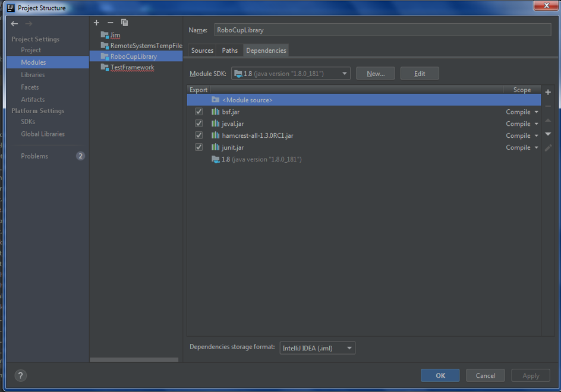Toggle export checkbox for bsf.jar
Image resolution: width=561 pixels, height=392 pixels.
(198, 112)
